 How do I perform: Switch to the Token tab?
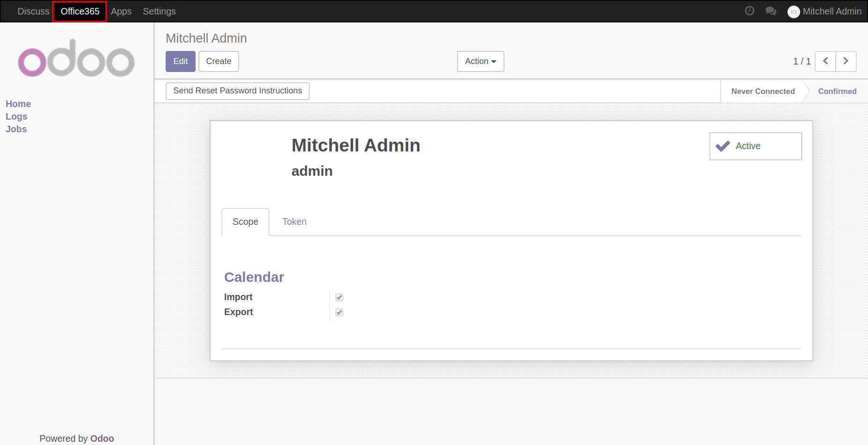click(294, 222)
